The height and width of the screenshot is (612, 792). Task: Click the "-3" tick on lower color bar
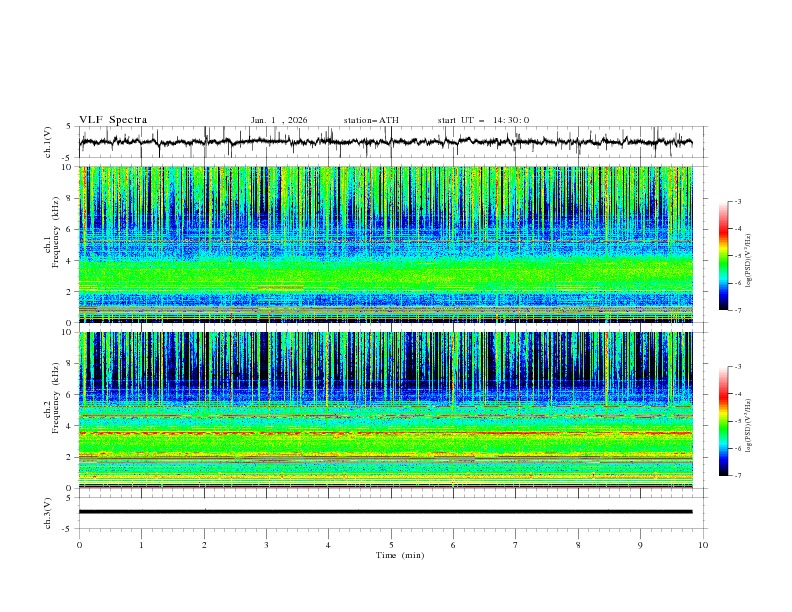(x=738, y=367)
